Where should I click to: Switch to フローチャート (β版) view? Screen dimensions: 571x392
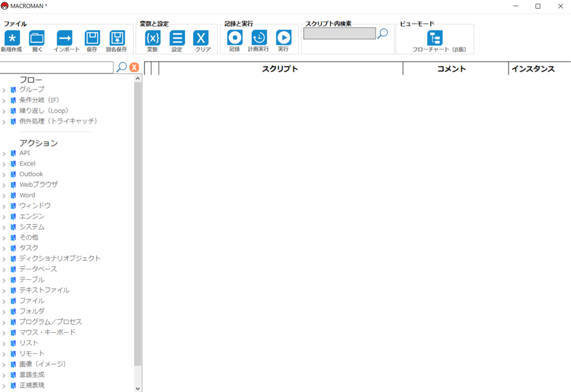coord(435,38)
